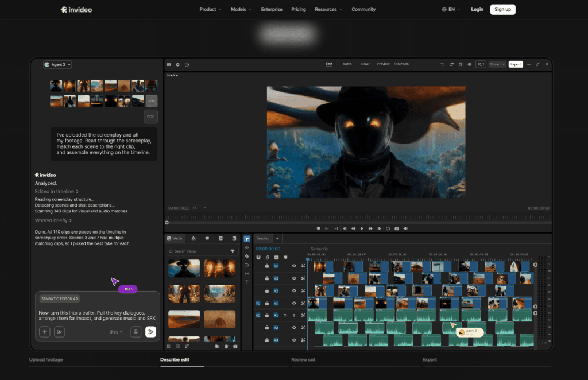The width and height of the screenshot is (588, 380).
Task: Click the timeline playhead marker
Action: coord(308,259)
